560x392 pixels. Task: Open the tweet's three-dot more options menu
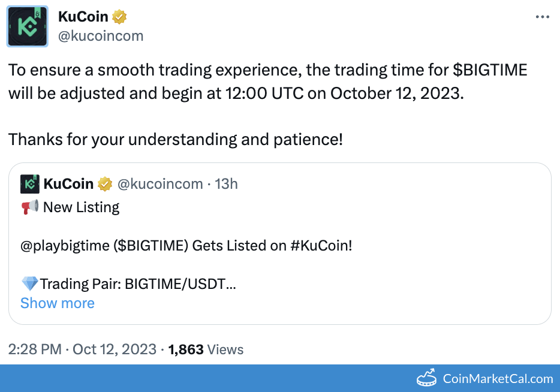tap(542, 17)
